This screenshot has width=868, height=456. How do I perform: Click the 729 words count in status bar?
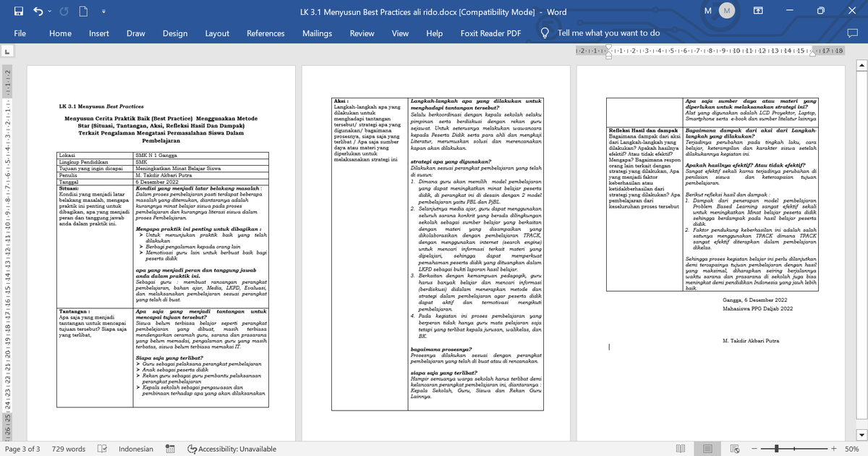point(69,449)
